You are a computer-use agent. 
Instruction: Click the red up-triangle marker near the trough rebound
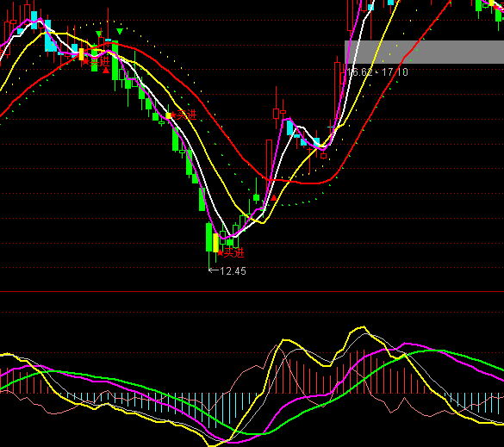click(x=273, y=198)
